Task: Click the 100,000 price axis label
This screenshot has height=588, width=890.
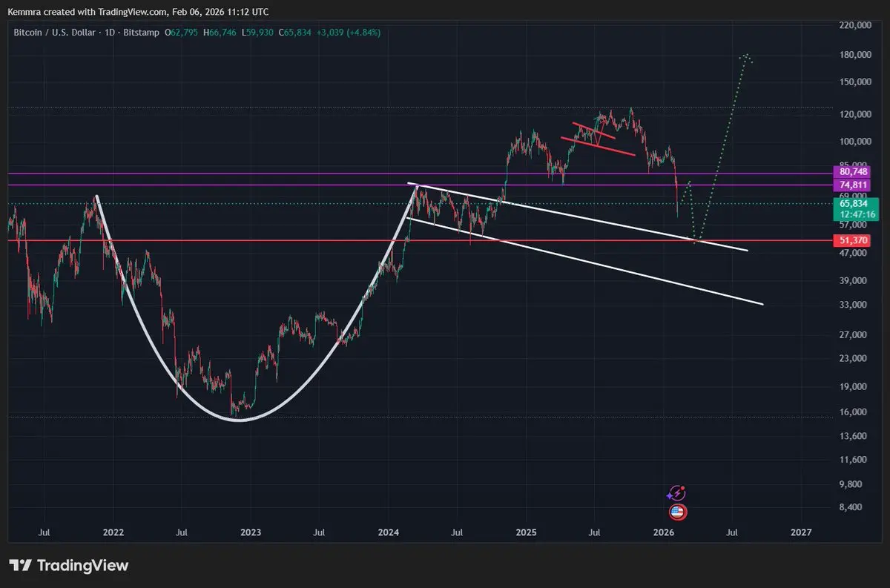Action: click(x=856, y=141)
